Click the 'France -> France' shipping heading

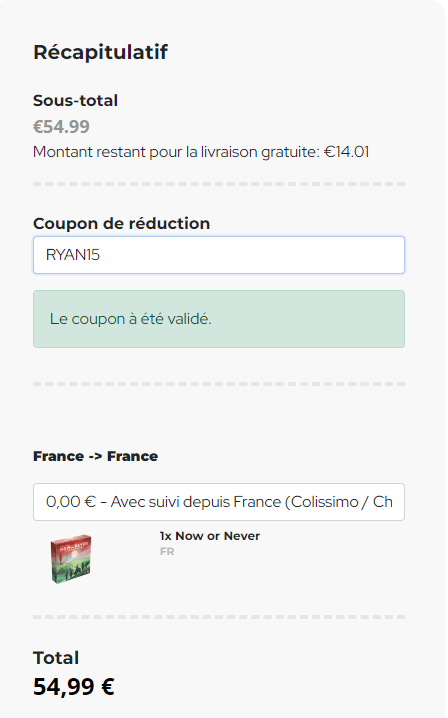point(95,456)
